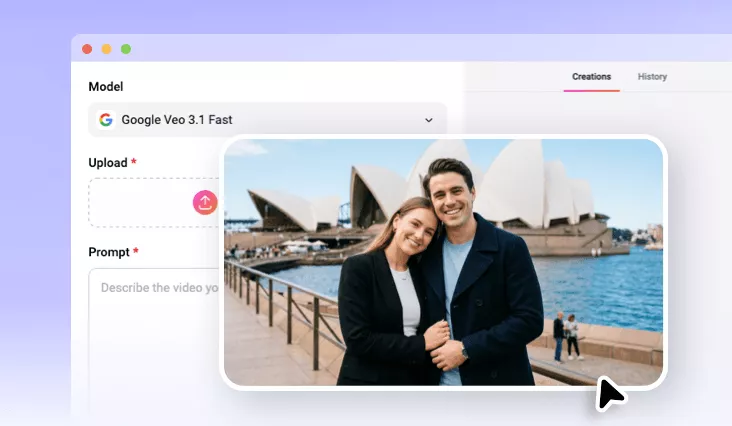Click the pink upload arrow icon
The width and height of the screenshot is (732, 426).
point(205,203)
